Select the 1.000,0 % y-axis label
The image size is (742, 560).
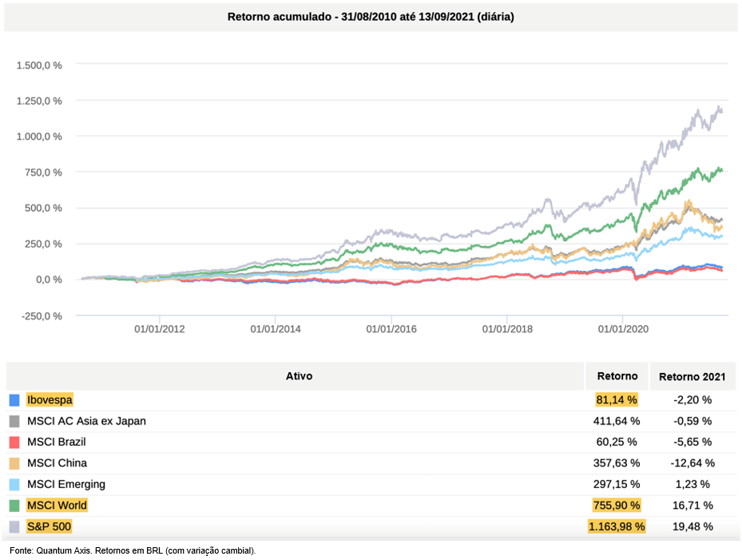39,137
